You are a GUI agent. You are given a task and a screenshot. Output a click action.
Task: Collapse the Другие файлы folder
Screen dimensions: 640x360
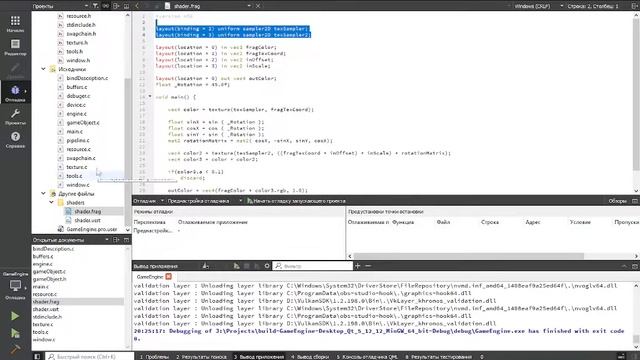pyautogui.click(x=43, y=193)
